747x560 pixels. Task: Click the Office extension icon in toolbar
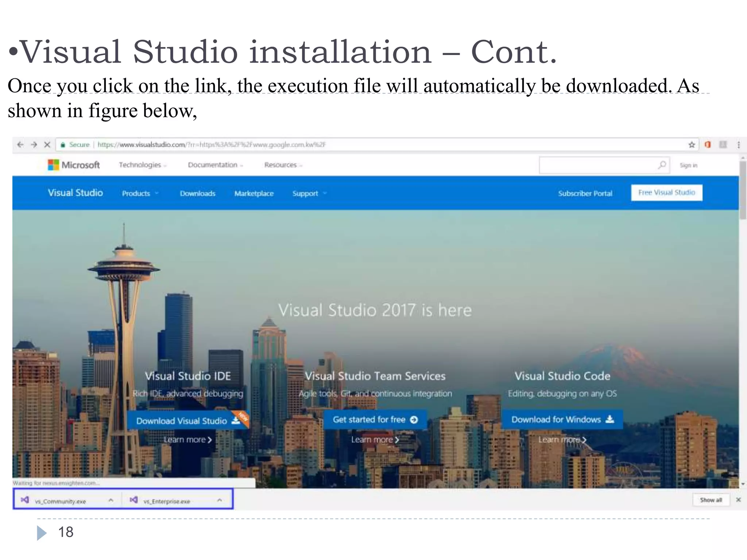click(708, 145)
